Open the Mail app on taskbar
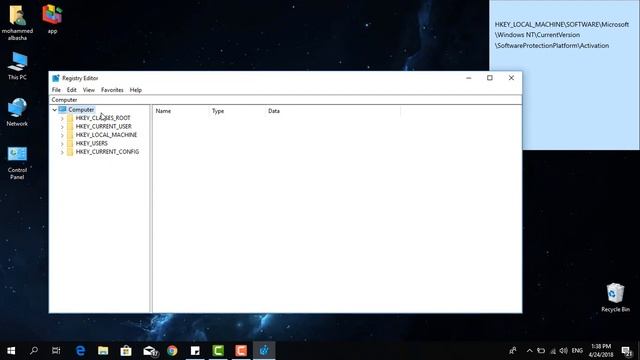Viewport: 640px width, 360px height. 150,351
